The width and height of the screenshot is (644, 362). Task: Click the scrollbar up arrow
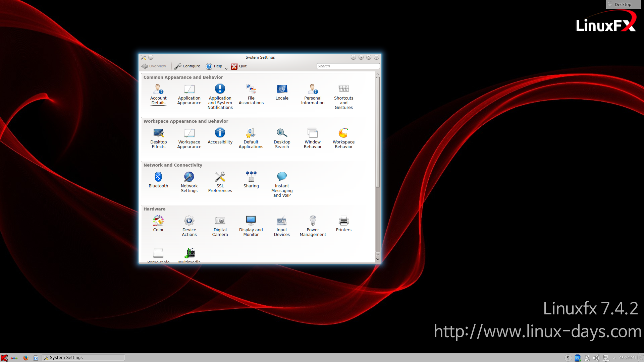pos(378,74)
